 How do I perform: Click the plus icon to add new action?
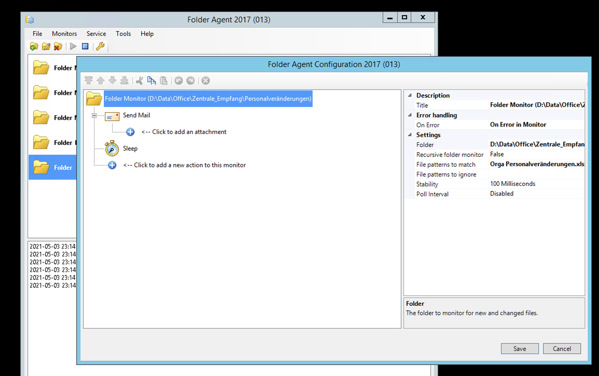[112, 165]
